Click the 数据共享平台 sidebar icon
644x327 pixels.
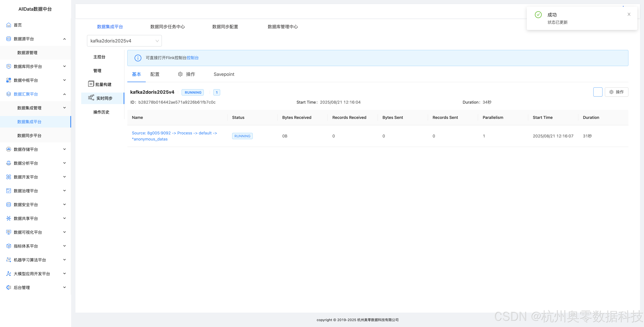[8, 218]
